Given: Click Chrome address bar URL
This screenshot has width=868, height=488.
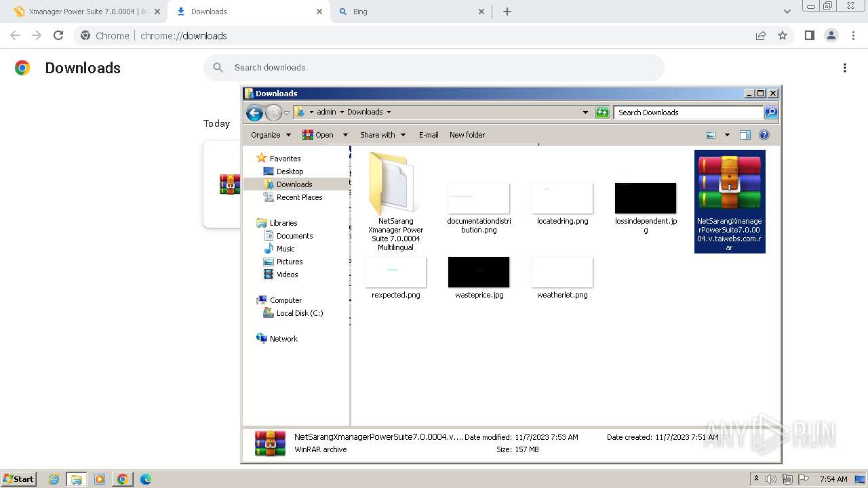Looking at the screenshot, I should pos(184,35).
